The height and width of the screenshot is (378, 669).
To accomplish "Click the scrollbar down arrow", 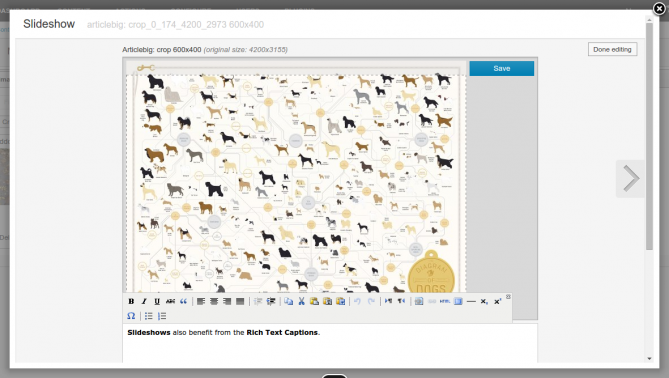I will pos(649,359).
